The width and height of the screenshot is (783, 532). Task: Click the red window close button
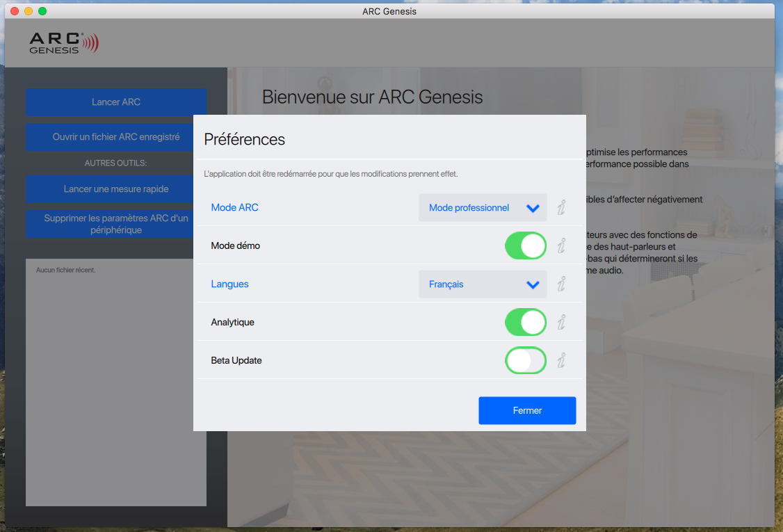point(15,11)
